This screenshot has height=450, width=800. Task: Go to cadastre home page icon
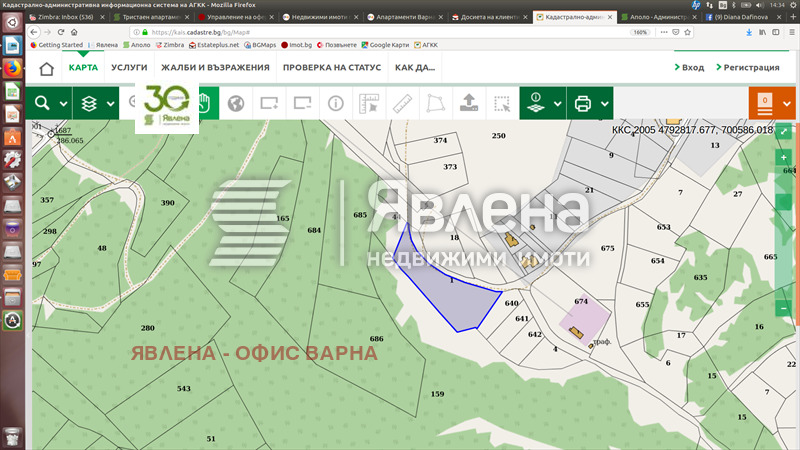coord(46,68)
